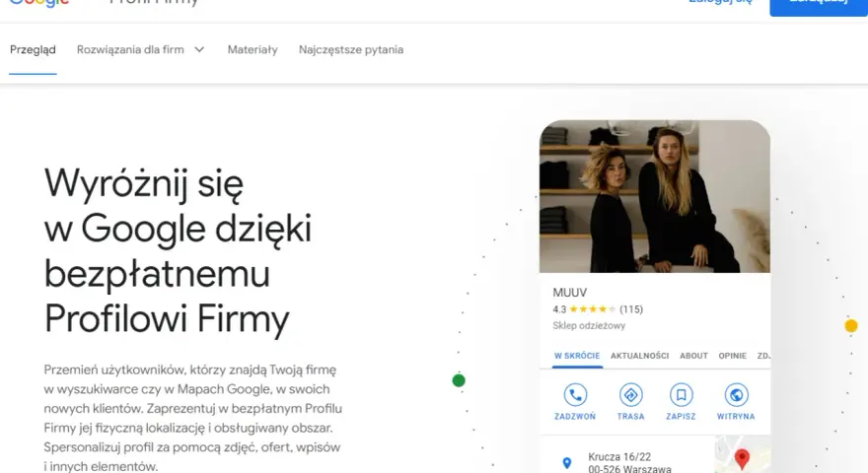Select the W skrócie tab in profile card

(577, 356)
